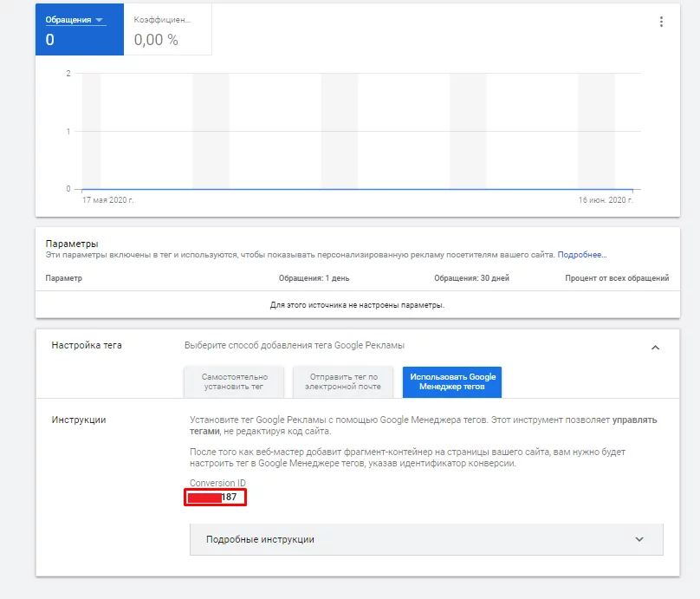Open the Подробнее… link
The image size is (700, 599).
582,255
